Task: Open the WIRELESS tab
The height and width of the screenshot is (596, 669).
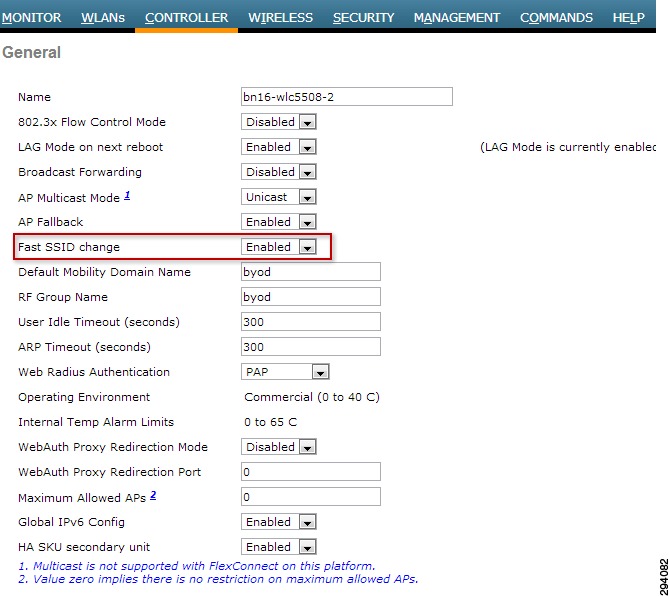Action: 280,17
